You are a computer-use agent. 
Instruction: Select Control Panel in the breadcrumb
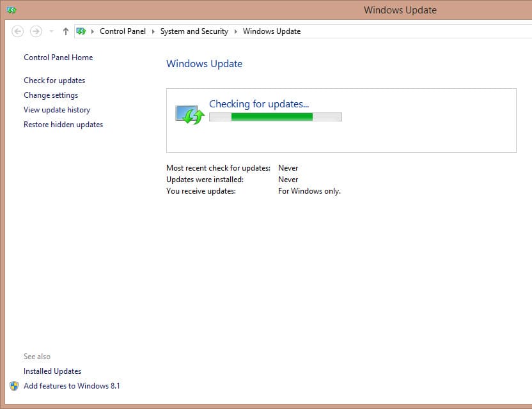coord(123,31)
